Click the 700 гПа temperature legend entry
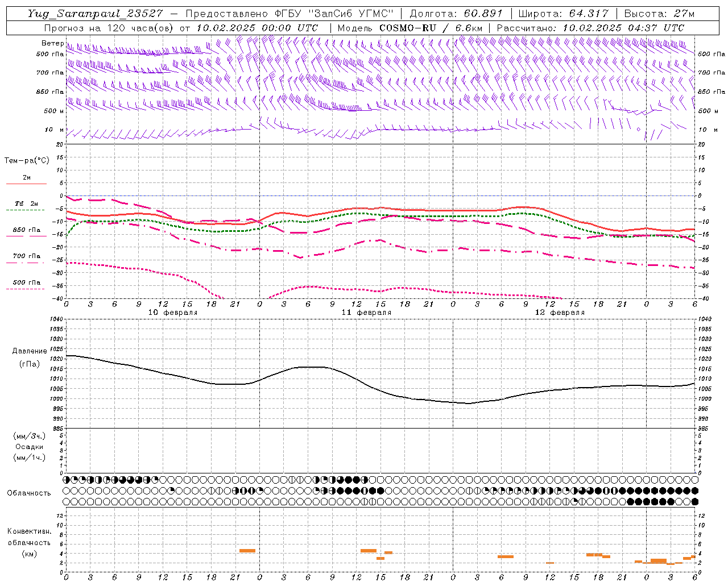Screen dimensions: 728x582 point(27,256)
